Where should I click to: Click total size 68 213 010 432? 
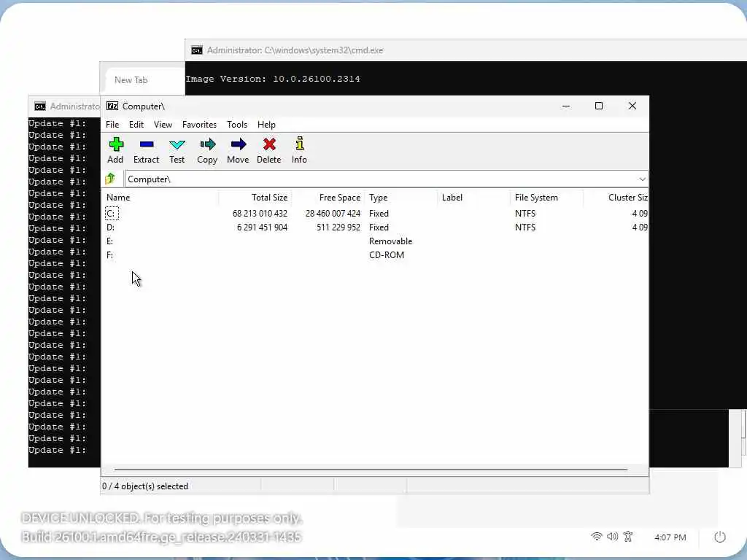tap(260, 214)
